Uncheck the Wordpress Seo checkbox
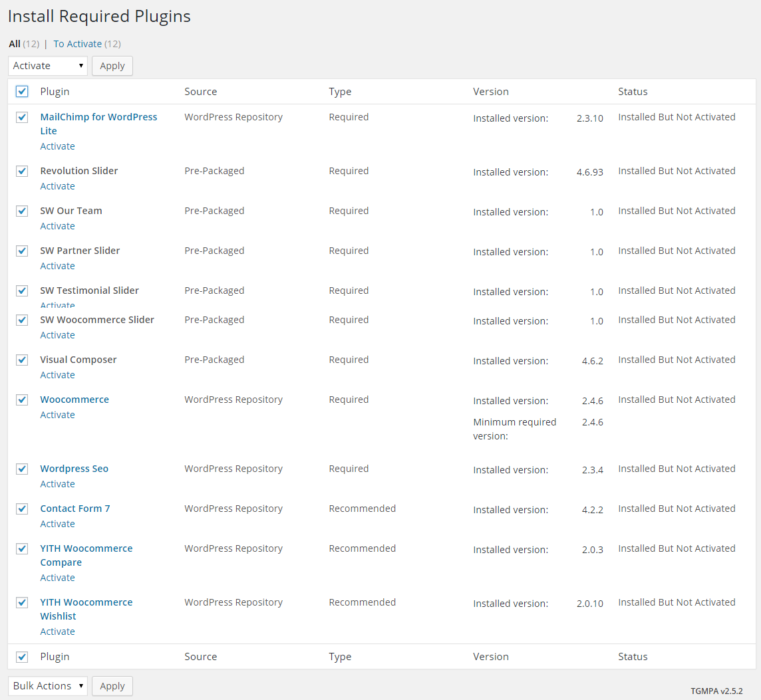 [x=22, y=469]
